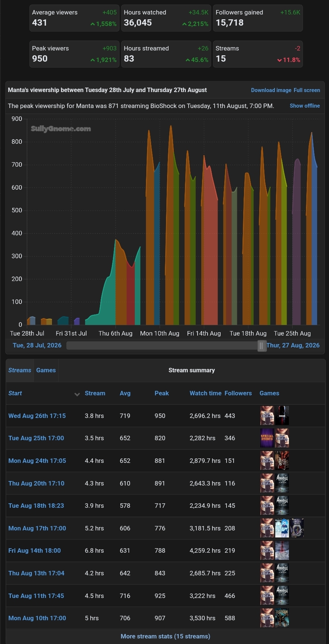Click the Followers gained stat card
Screen dimensions: 329x644
258,18
